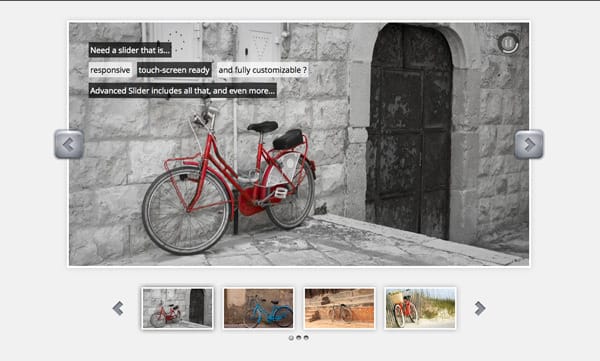Switch to first thumbnail page dot
The width and height of the screenshot is (600, 361).
point(291,338)
